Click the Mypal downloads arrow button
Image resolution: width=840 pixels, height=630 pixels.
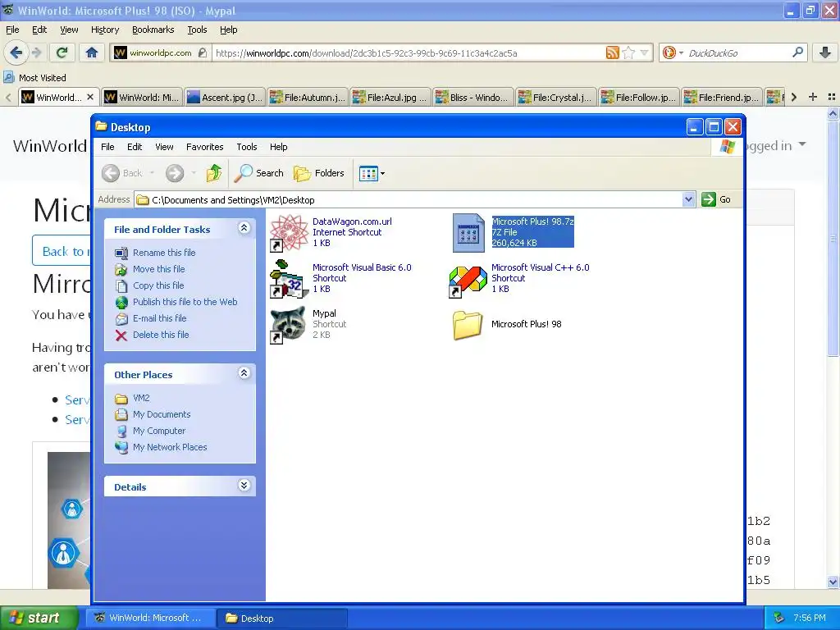point(825,52)
